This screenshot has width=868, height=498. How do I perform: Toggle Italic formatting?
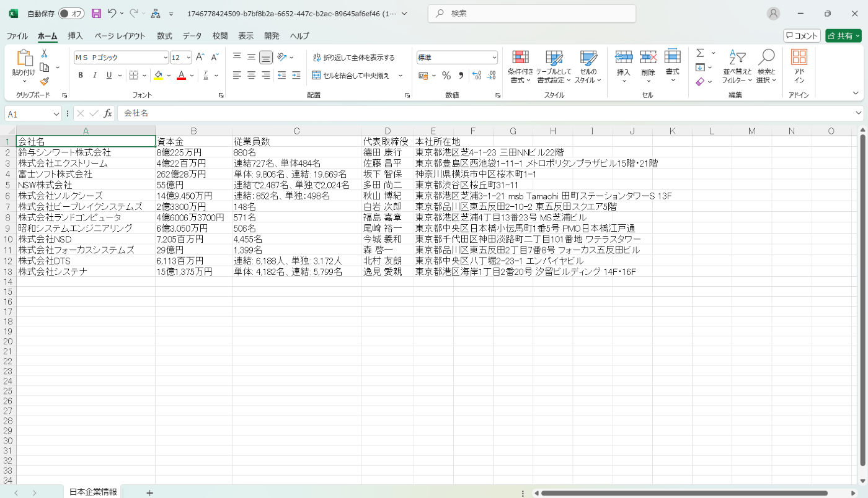coord(95,76)
